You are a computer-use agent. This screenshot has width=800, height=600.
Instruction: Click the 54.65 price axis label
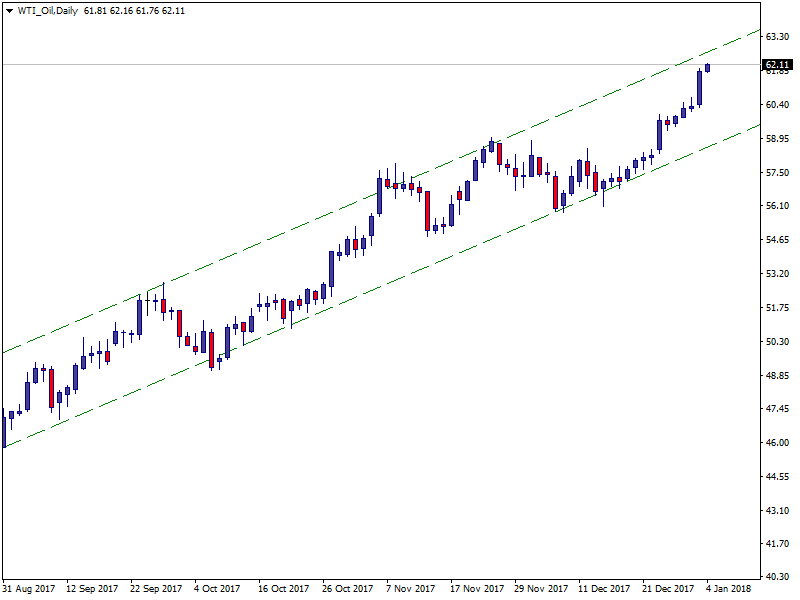tap(778, 240)
